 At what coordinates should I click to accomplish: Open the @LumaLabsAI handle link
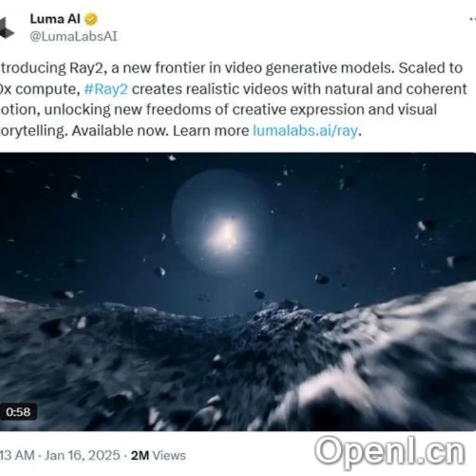click(x=74, y=36)
